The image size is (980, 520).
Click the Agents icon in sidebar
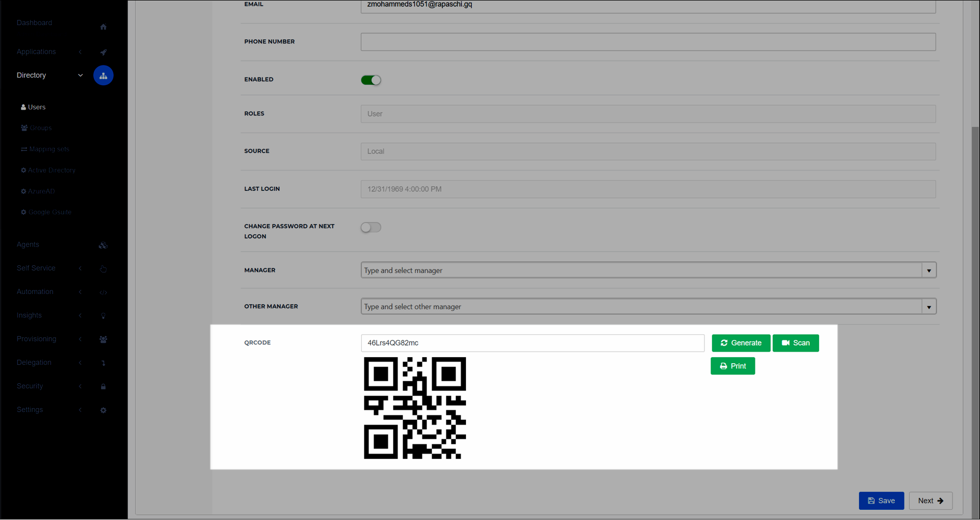(103, 245)
